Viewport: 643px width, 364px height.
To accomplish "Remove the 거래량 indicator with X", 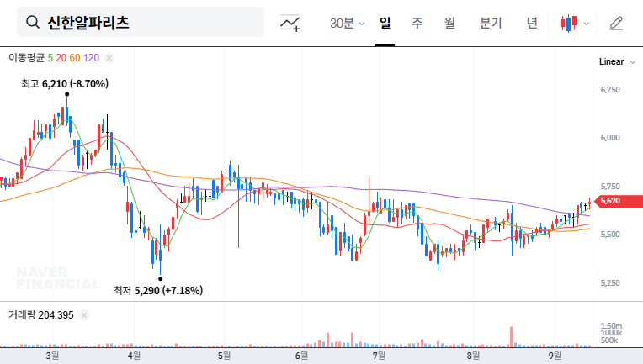I will point(84,315).
